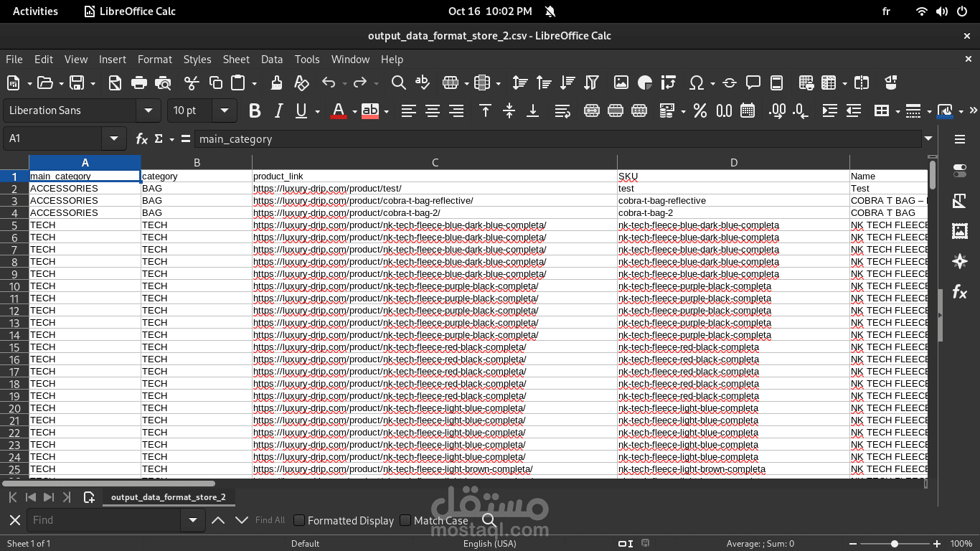
Task: Apply AutoFilter funnel icon
Action: (x=591, y=83)
